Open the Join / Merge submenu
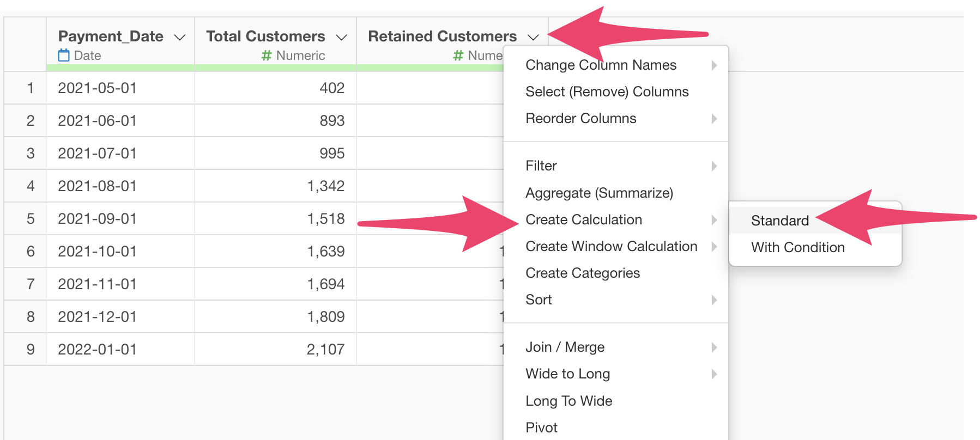980x440 pixels. point(565,347)
